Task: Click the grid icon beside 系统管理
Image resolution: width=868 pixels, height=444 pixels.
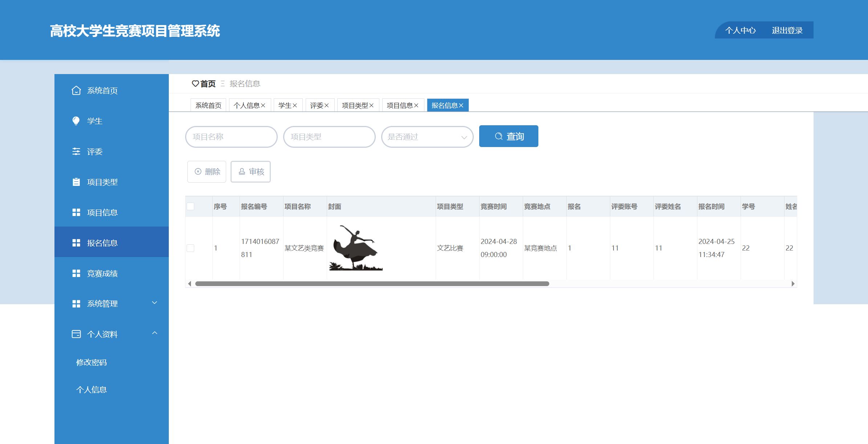Action: (x=76, y=304)
